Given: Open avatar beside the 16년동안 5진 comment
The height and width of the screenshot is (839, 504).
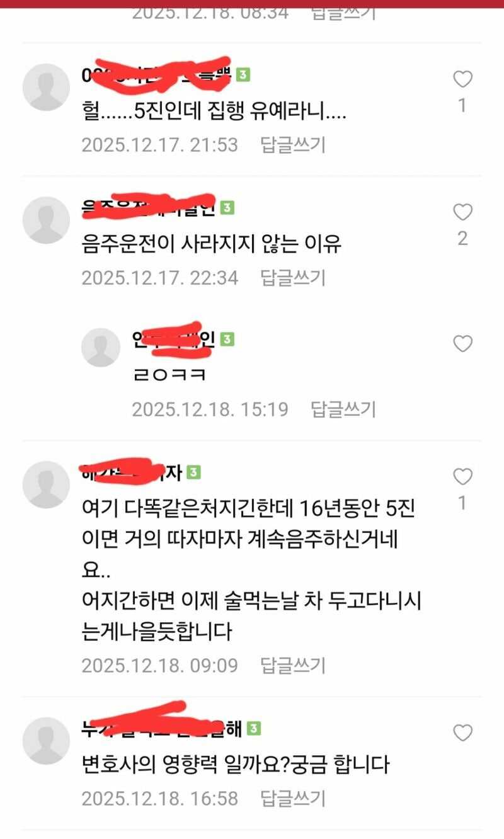Looking at the screenshot, I should coord(46,484).
